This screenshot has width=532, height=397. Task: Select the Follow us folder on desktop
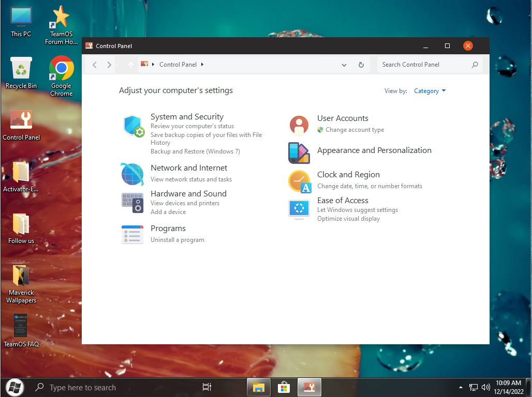pyautogui.click(x=21, y=228)
